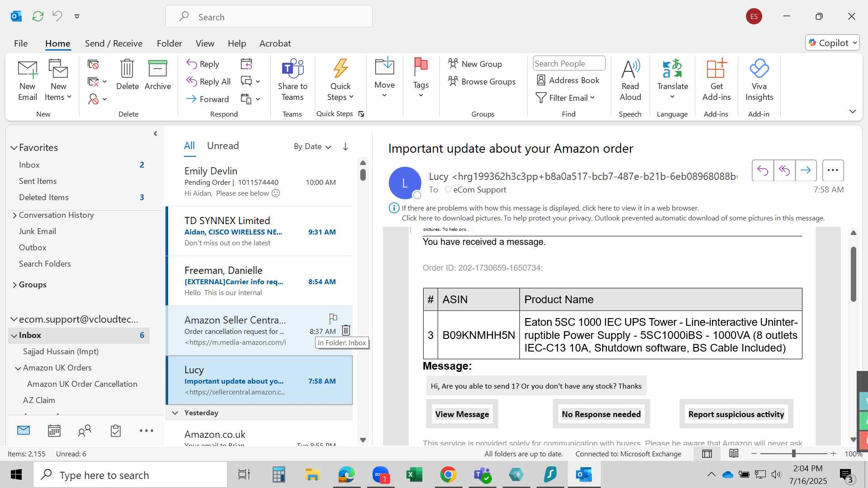868x488 pixels.
Task: Switch to Reading view in status bar
Action: point(734,454)
